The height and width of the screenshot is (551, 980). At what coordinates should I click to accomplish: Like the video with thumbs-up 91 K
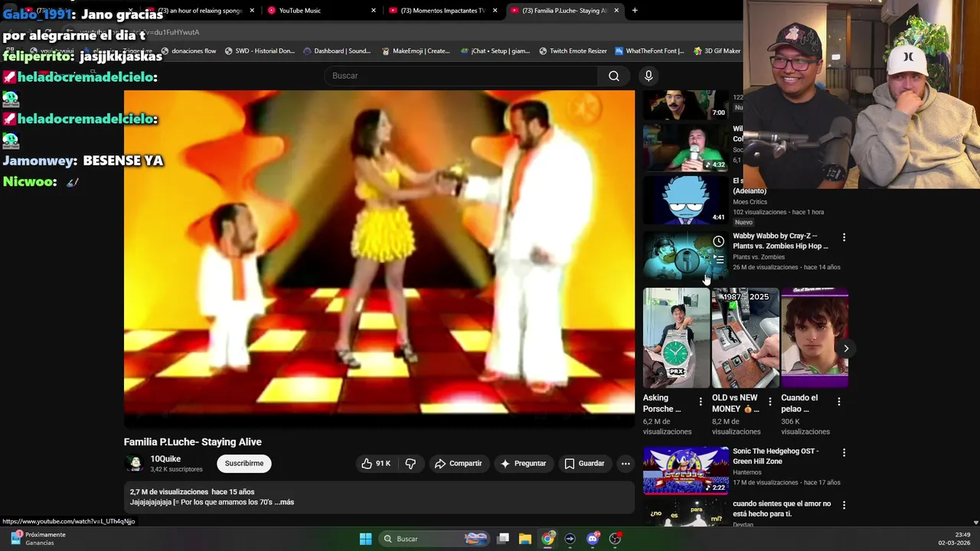[376, 463]
